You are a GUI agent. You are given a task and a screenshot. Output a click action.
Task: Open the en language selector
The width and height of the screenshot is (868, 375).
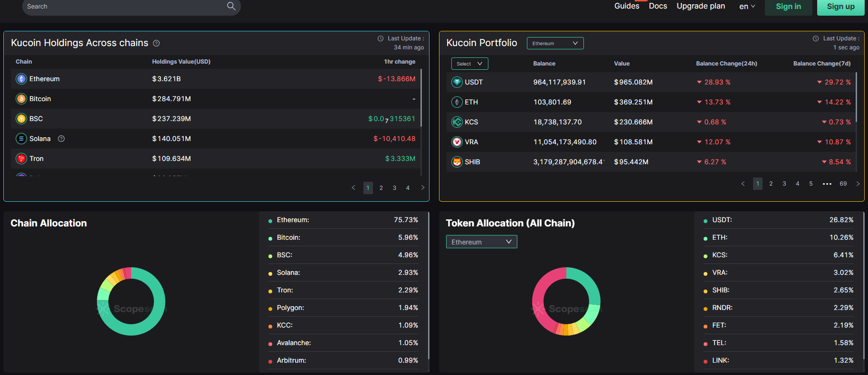747,7
